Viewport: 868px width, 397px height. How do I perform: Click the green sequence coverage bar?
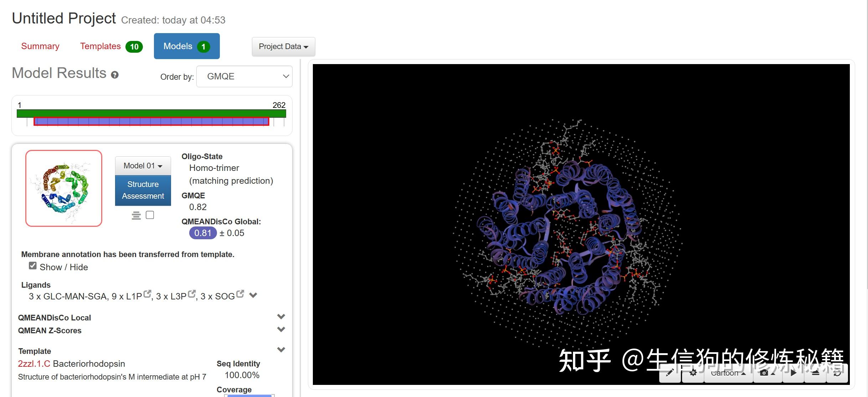[151, 114]
